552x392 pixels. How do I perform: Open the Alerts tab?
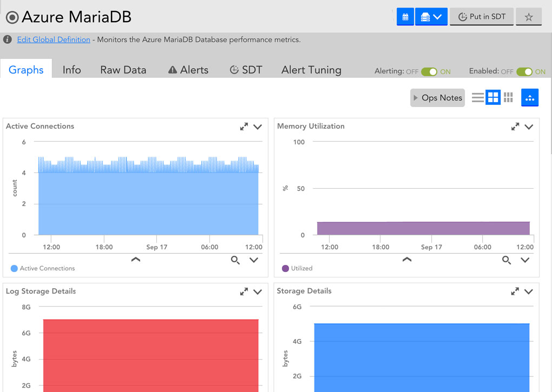(x=188, y=70)
